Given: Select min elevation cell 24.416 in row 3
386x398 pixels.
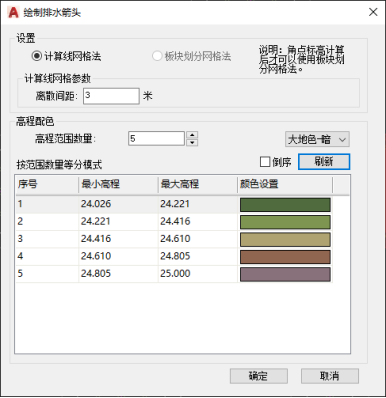Looking at the screenshot, I should 118,239.
